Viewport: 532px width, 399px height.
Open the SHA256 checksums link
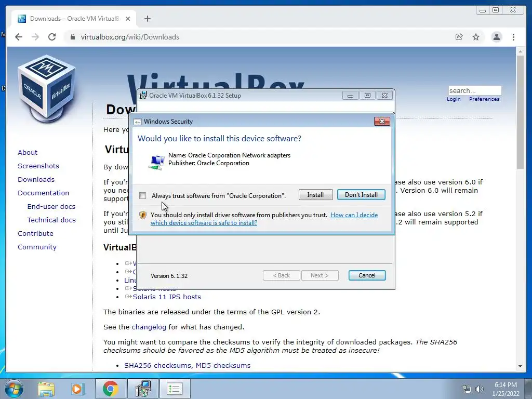point(158,365)
